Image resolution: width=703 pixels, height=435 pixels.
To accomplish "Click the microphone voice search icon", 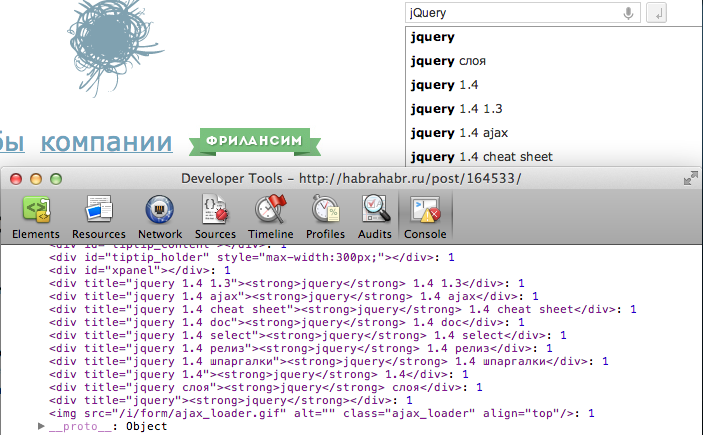I will point(628,13).
